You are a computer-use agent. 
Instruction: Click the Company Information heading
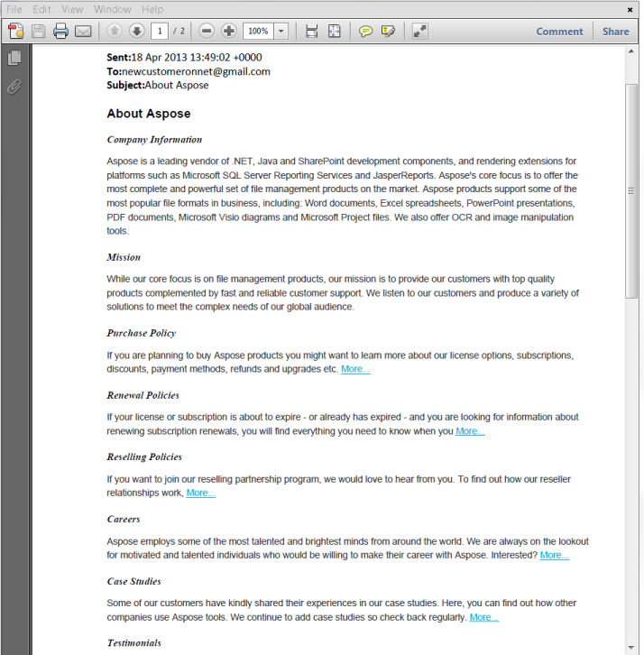(154, 140)
